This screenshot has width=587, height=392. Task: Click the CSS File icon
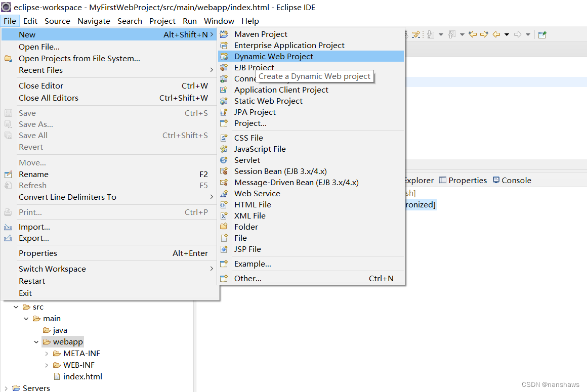tap(224, 138)
